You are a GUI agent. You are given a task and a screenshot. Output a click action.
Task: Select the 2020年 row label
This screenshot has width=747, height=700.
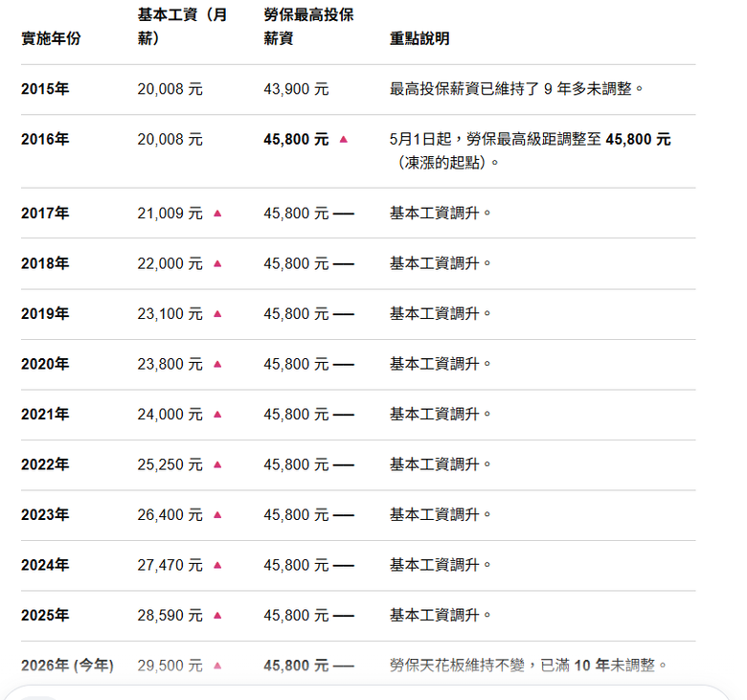pos(45,364)
